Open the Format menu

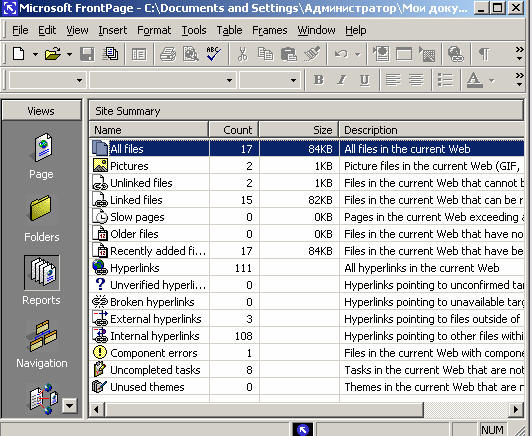pos(154,31)
